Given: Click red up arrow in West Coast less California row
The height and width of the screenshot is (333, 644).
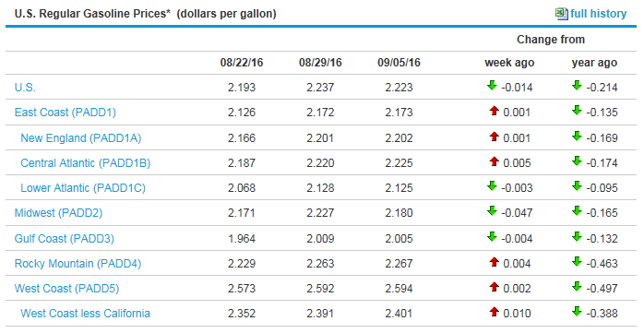Looking at the screenshot, I should pos(495,312).
